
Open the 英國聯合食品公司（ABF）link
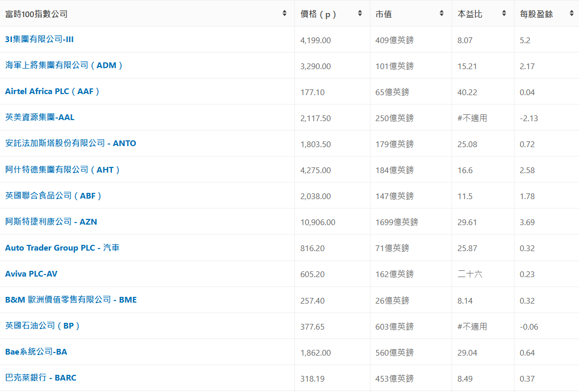point(53,195)
